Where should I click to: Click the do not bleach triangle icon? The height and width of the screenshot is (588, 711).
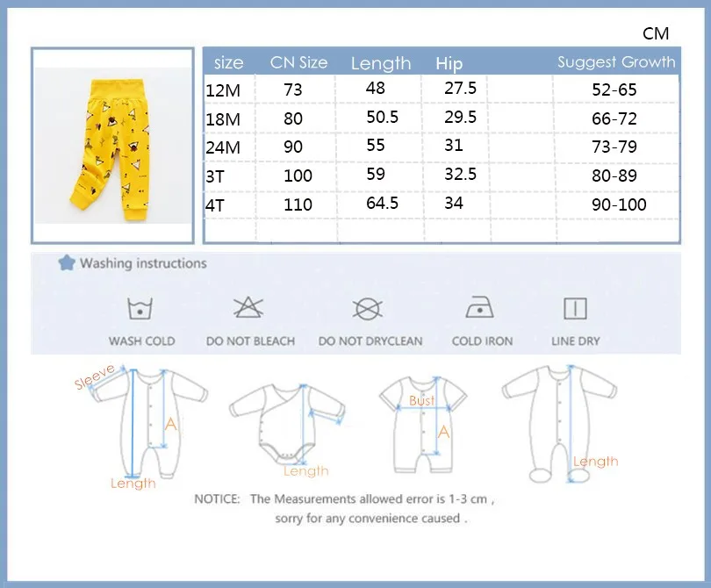248,307
